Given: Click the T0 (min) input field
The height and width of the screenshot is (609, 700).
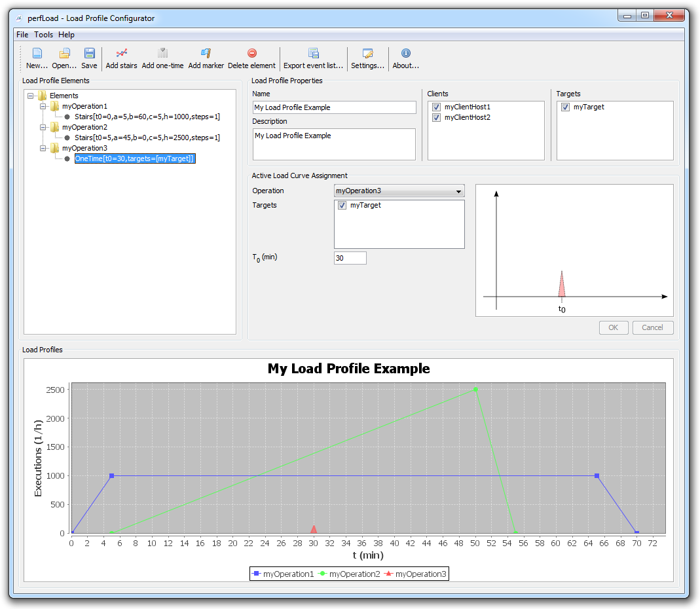Looking at the screenshot, I should 350,258.
